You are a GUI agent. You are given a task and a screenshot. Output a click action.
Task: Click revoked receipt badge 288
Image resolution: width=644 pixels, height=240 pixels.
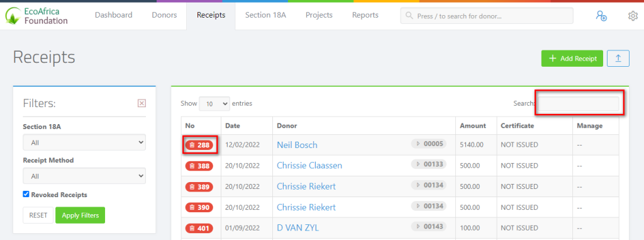[x=199, y=145]
